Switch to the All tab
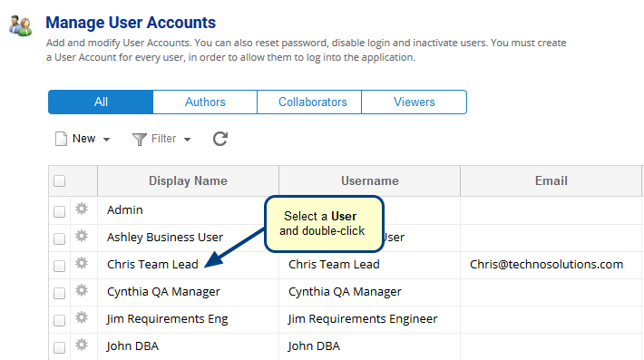The height and width of the screenshot is (360, 644). click(x=101, y=102)
